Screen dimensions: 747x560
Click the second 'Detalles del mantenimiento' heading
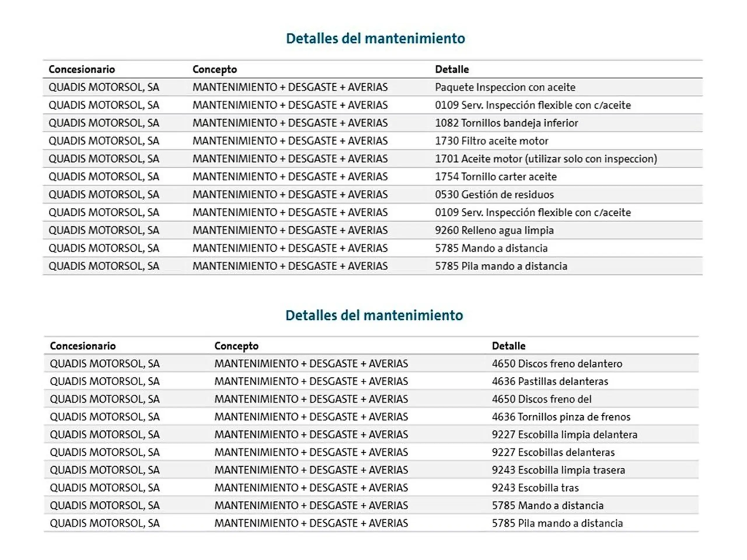(x=374, y=315)
